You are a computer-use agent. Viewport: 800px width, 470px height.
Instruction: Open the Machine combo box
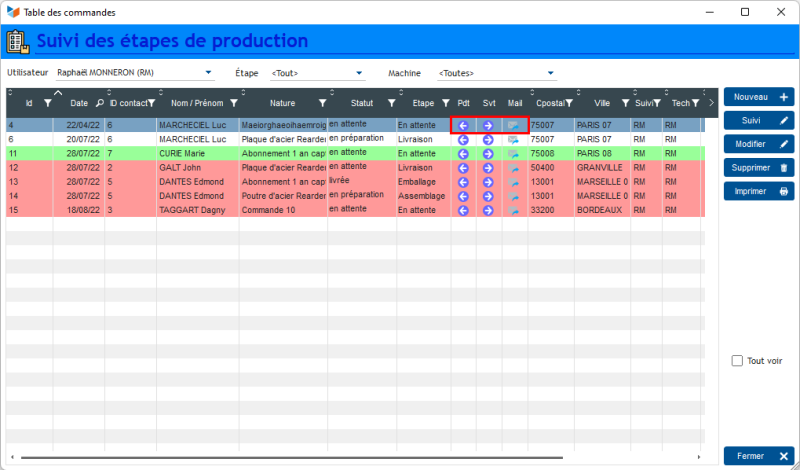pos(550,73)
